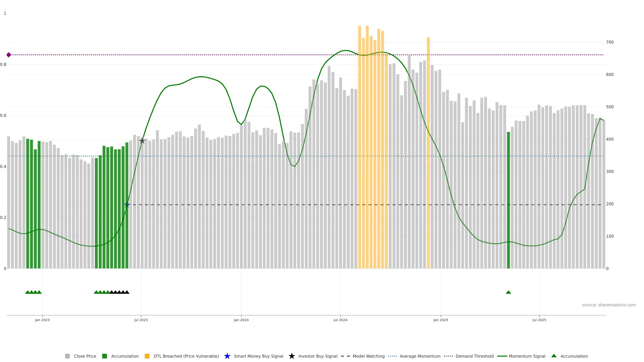Viewport: 644px width, 362px height.
Task: Click the Investor Buy Signal star on chart
Action: (142, 141)
